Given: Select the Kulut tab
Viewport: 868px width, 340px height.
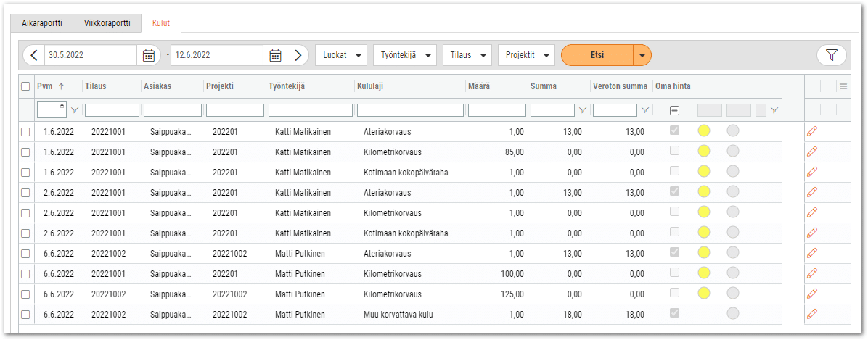Looking at the screenshot, I should tap(161, 23).
